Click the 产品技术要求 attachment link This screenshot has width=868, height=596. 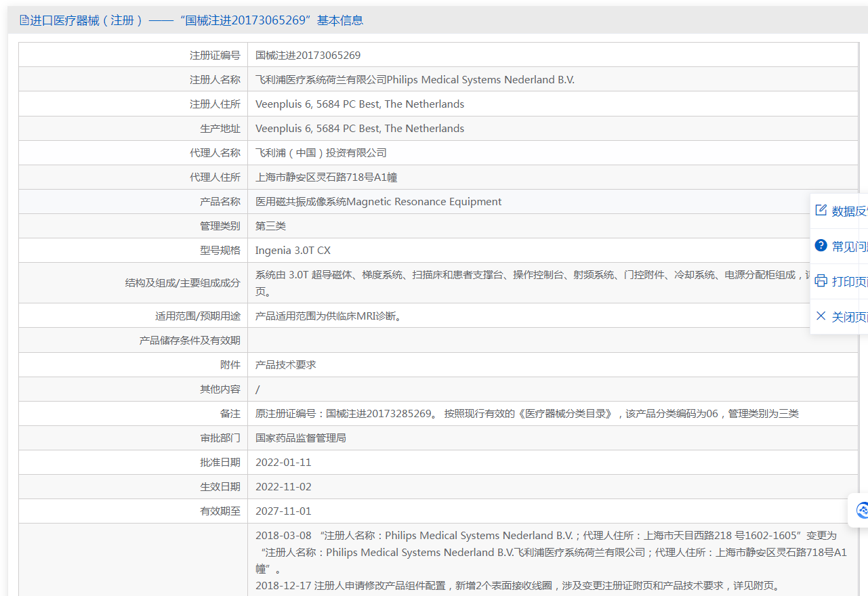point(285,364)
